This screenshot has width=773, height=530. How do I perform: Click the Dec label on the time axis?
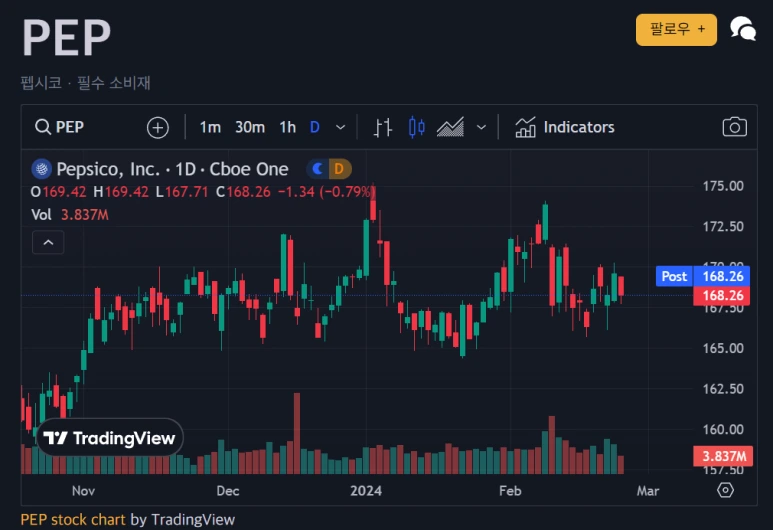228,491
